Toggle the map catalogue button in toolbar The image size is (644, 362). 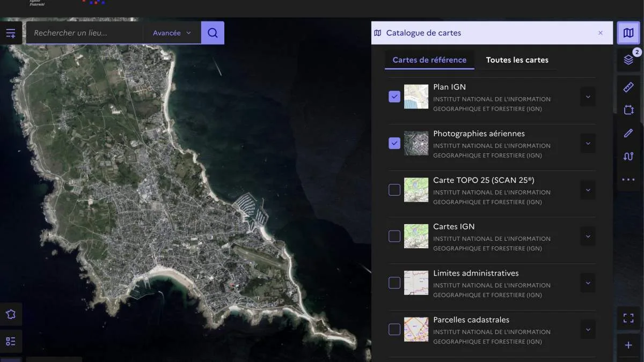(x=628, y=33)
